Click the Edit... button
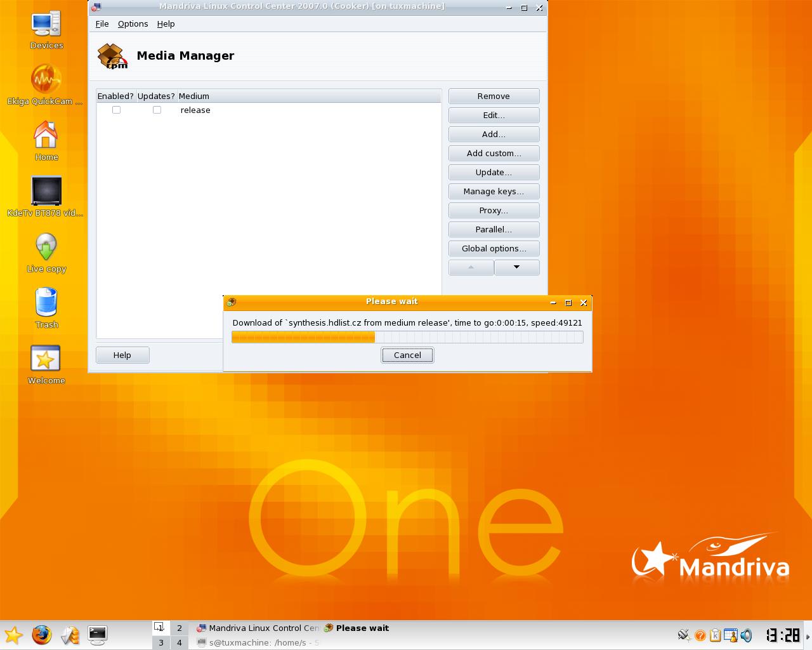Viewport: 812px width, 650px height. tap(494, 115)
